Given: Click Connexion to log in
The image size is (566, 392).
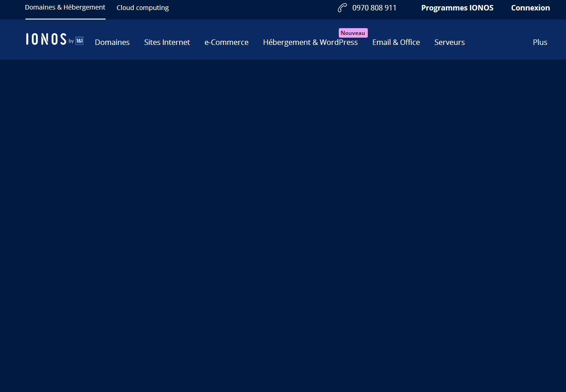Looking at the screenshot, I should (x=530, y=8).
